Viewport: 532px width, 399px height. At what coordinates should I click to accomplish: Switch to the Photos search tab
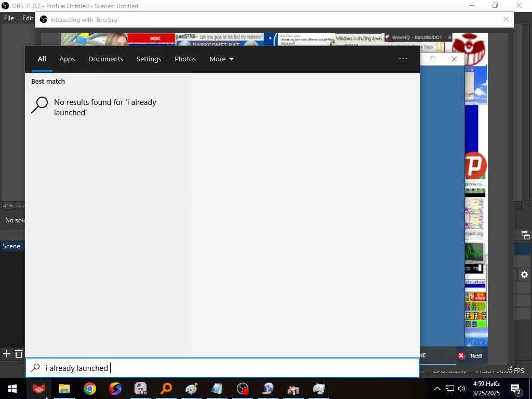point(185,59)
